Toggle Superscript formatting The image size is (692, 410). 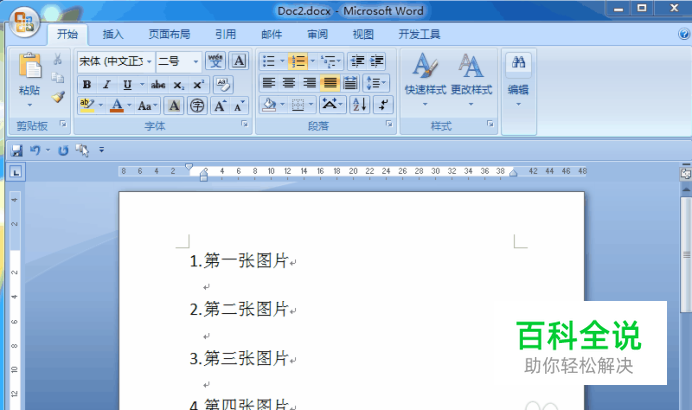[x=198, y=84]
